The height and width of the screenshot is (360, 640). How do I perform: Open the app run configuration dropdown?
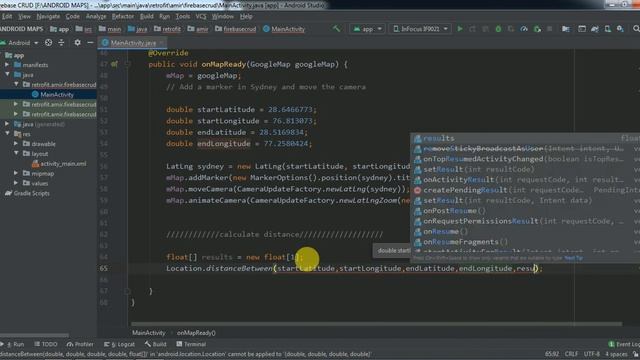tap(367, 29)
